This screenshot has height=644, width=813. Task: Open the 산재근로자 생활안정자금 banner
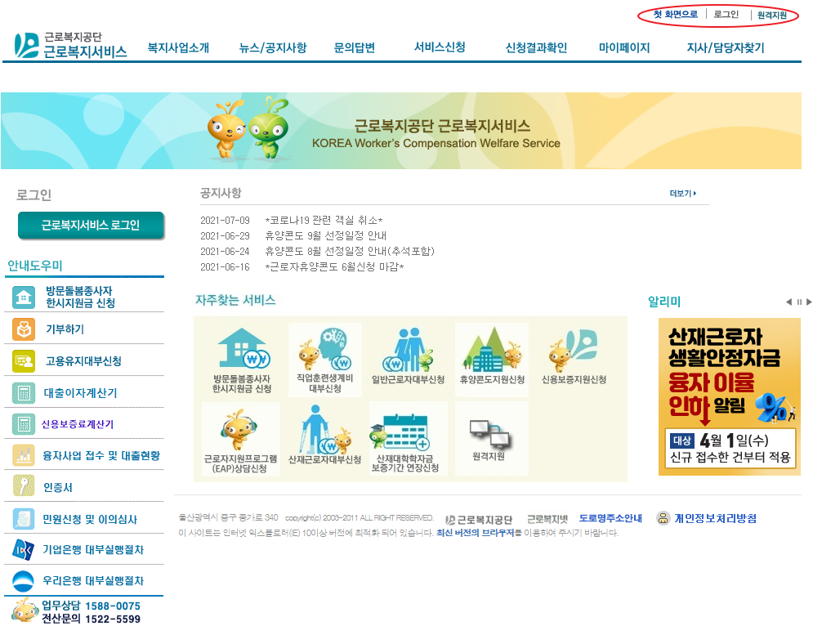click(x=730, y=396)
